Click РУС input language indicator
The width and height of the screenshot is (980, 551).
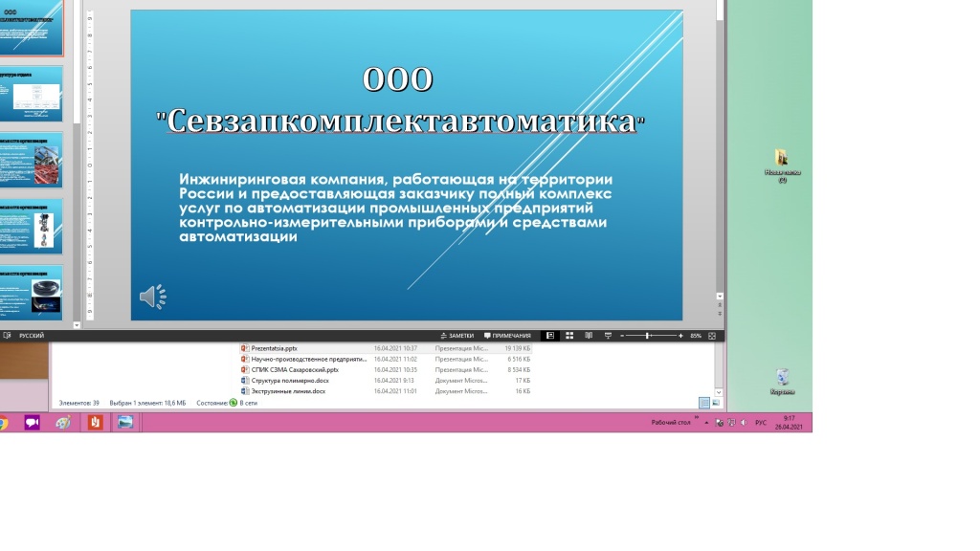(761, 423)
